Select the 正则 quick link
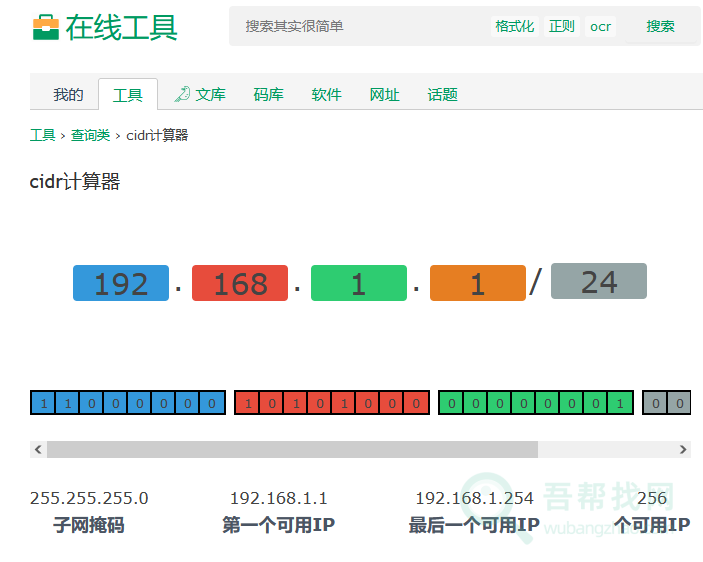Viewport: 703px width, 562px height. [x=562, y=26]
